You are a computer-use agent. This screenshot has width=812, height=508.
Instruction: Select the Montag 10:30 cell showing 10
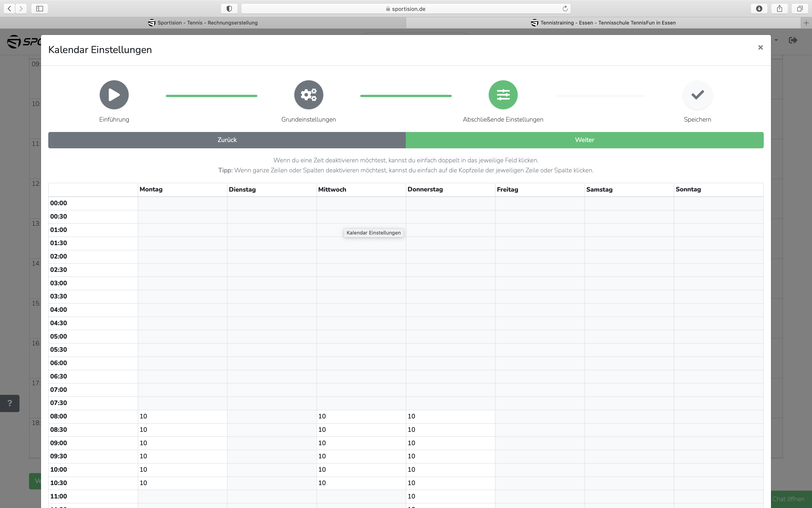182,483
